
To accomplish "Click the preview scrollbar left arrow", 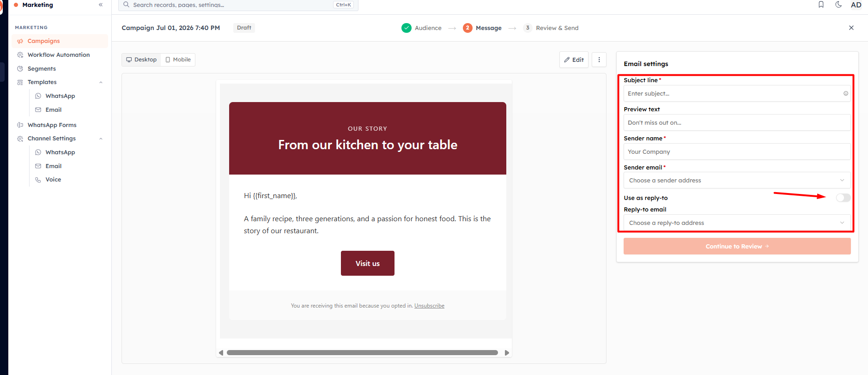I will click(x=221, y=353).
